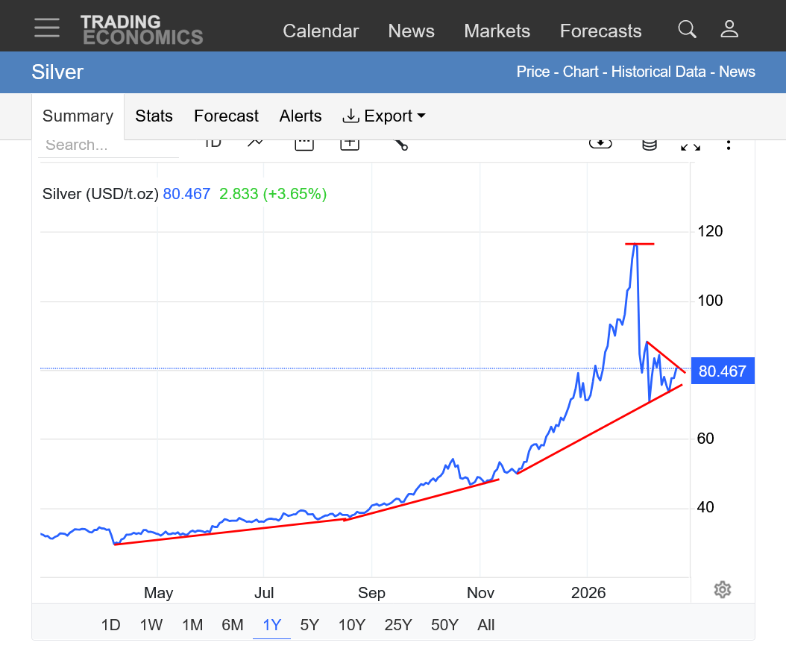Expand the Export dropdown
The width and height of the screenshot is (786, 672).
point(384,116)
